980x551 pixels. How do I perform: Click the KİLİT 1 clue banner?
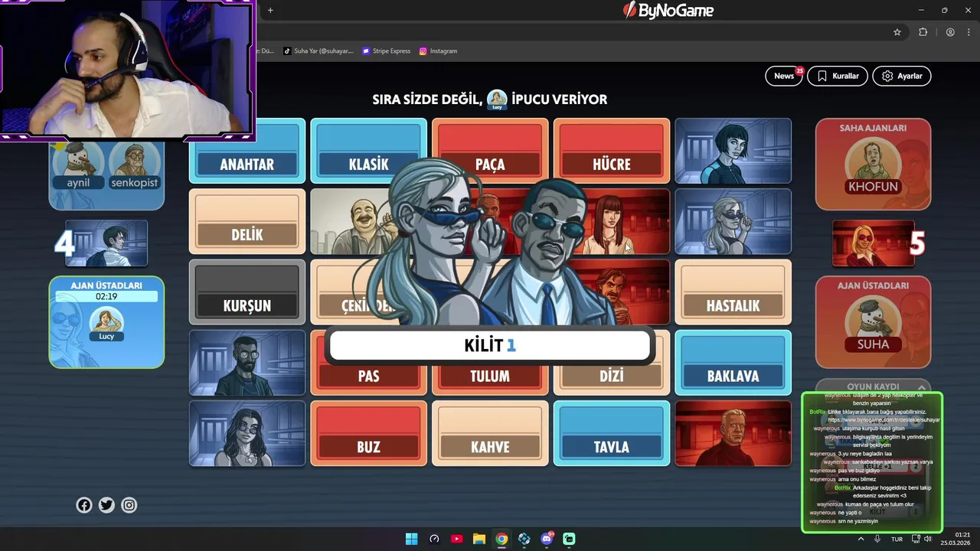(x=490, y=345)
